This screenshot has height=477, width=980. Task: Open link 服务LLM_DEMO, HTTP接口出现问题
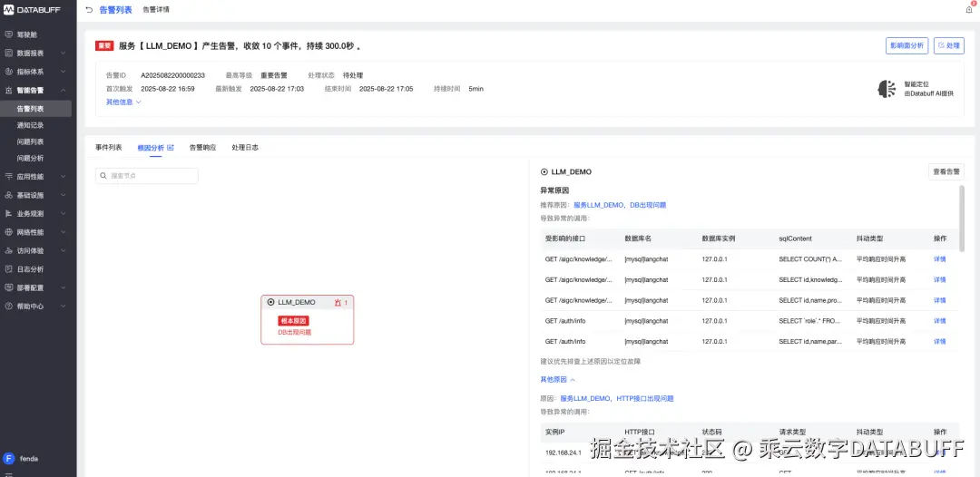(x=617, y=398)
